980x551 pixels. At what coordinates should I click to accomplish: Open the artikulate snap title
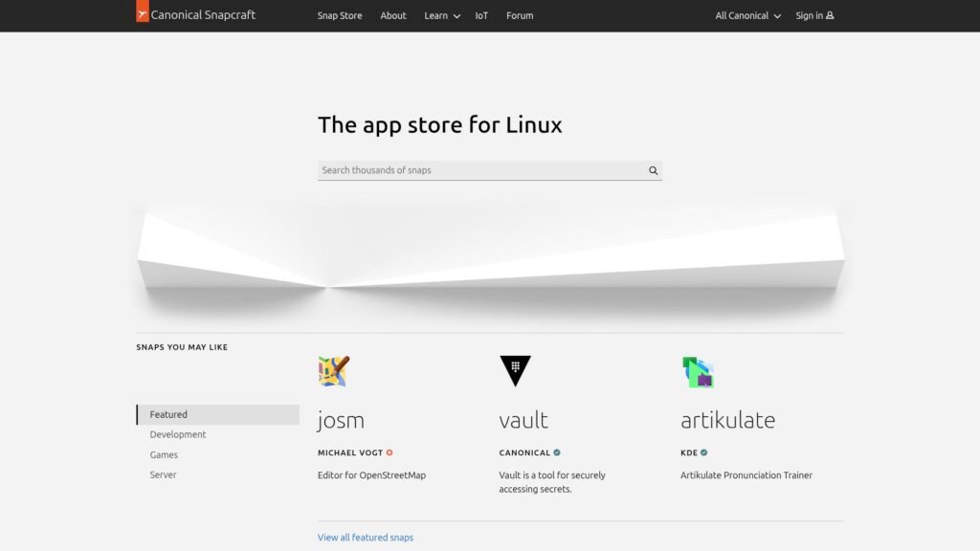click(727, 420)
